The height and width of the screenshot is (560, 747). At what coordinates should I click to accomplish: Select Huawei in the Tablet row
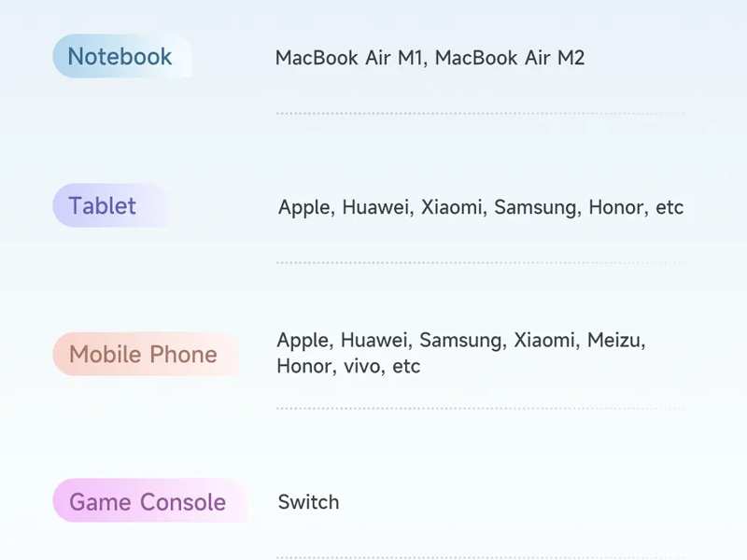[375, 207]
